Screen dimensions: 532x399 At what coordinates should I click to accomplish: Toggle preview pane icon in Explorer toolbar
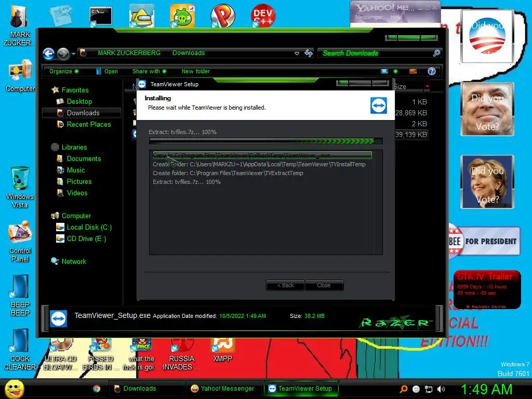tap(413, 71)
